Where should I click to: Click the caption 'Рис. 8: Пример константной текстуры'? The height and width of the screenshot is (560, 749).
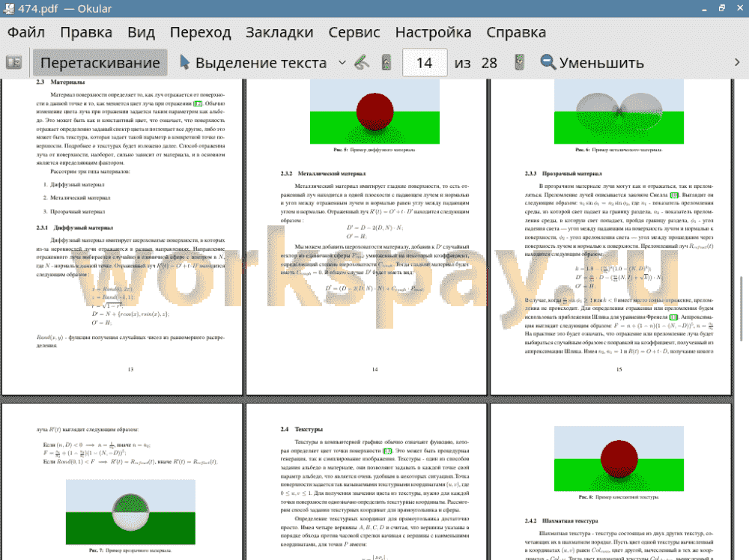(x=619, y=497)
